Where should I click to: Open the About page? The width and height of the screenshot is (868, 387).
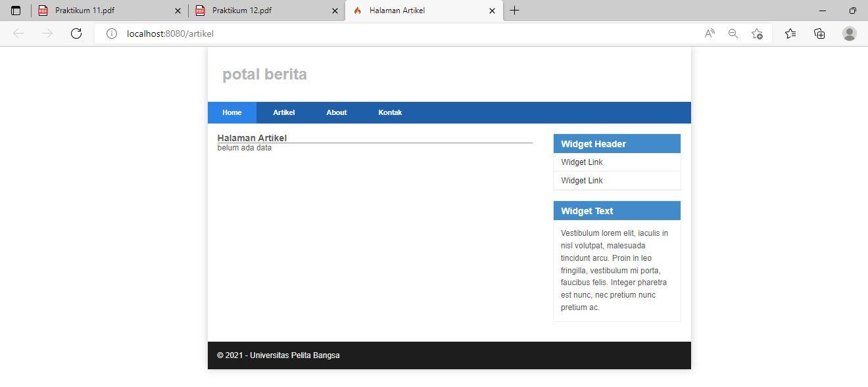(x=336, y=112)
